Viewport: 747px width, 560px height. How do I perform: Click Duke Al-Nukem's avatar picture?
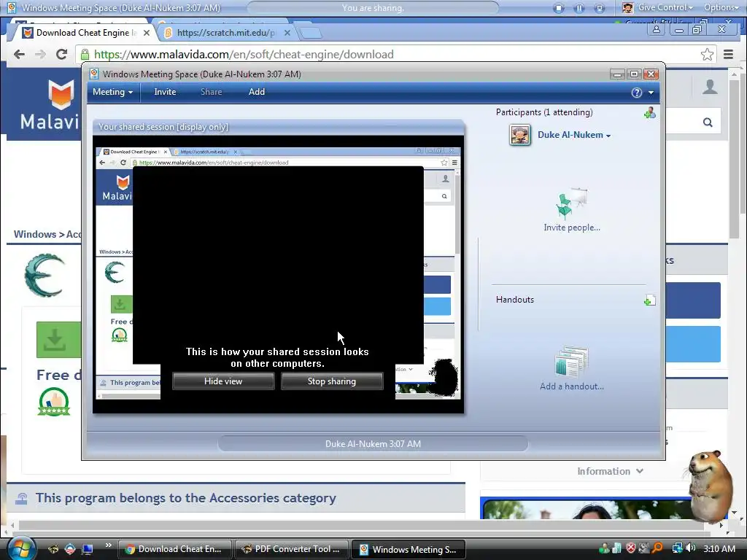(519, 135)
